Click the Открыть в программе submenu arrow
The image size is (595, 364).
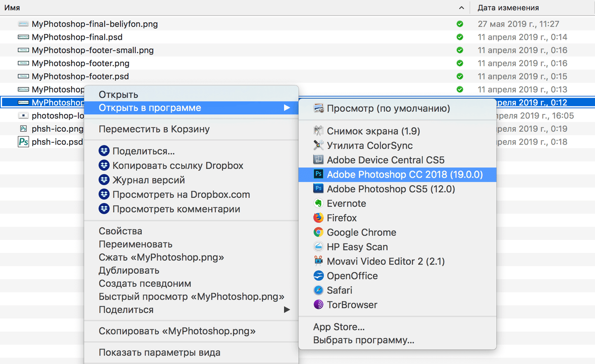[x=287, y=108]
